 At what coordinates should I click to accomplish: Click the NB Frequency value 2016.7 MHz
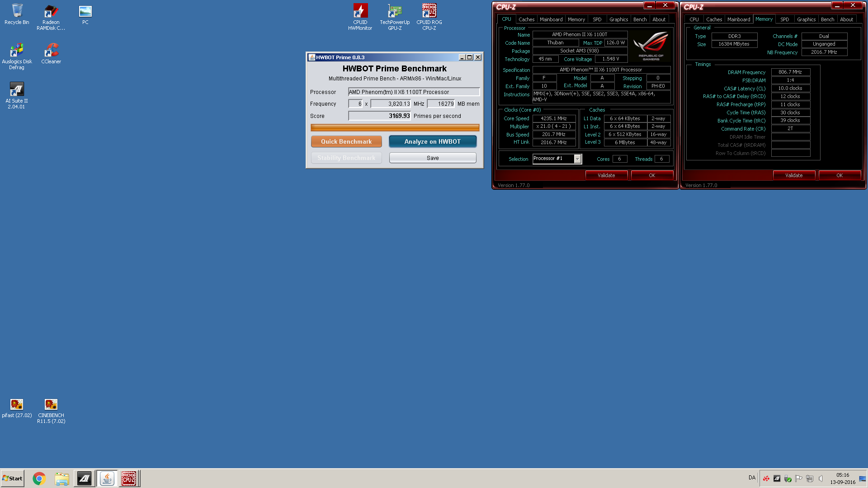coord(824,52)
